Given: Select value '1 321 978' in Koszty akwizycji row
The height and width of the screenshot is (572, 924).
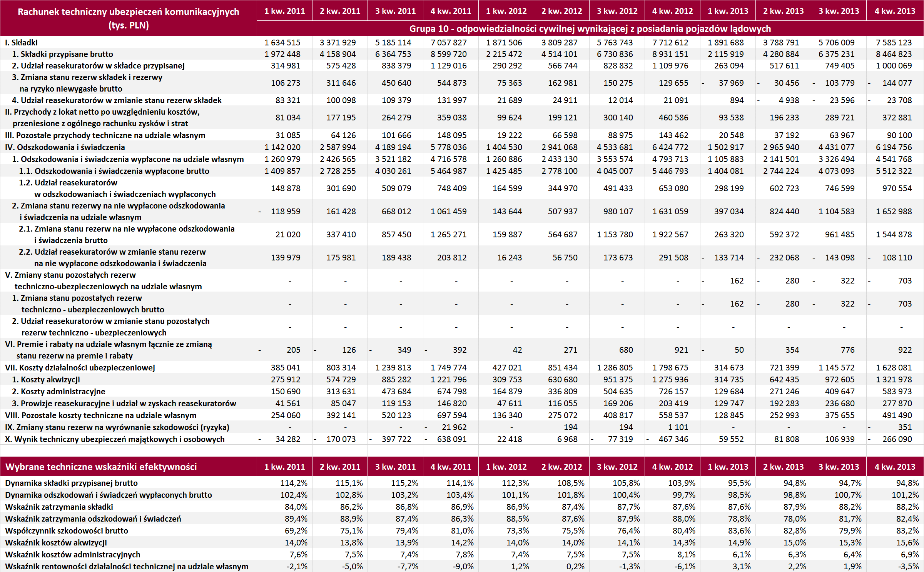Looking at the screenshot, I should [x=894, y=380].
